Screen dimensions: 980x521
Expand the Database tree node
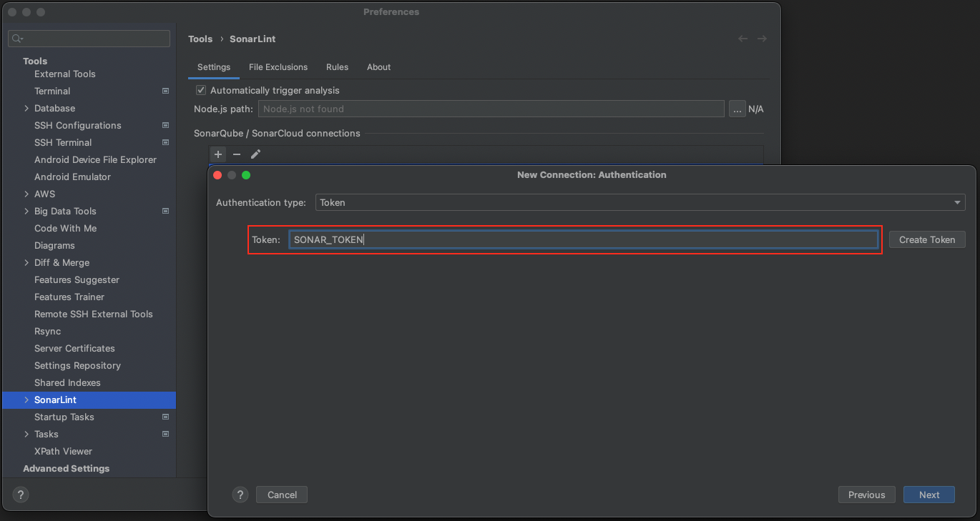pos(26,109)
